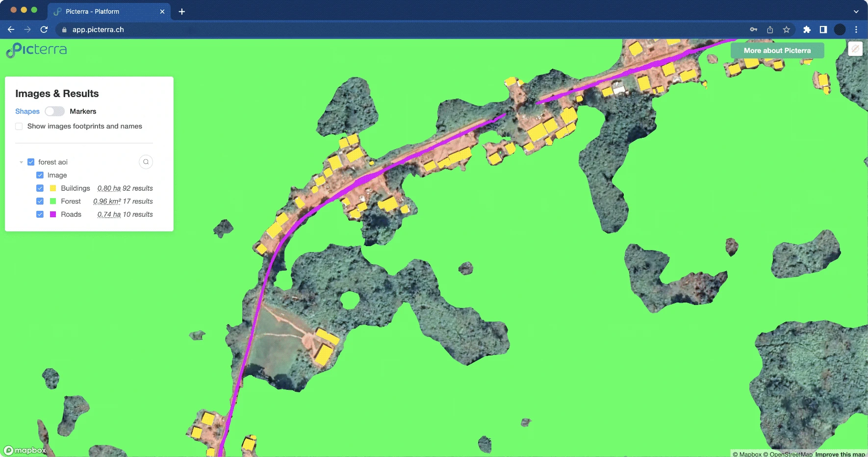
Task: Open the Mapbox attribution link
Action: [747, 454]
